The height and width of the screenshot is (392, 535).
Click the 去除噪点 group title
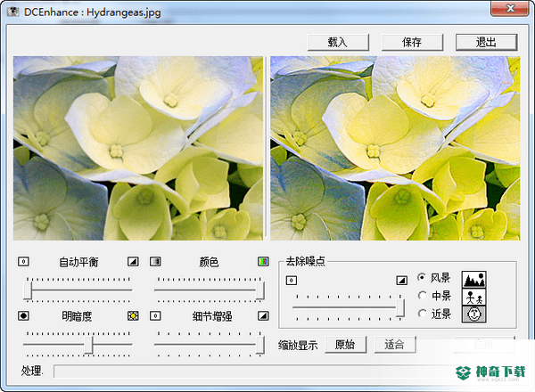pyautogui.click(x=305, y=261)
